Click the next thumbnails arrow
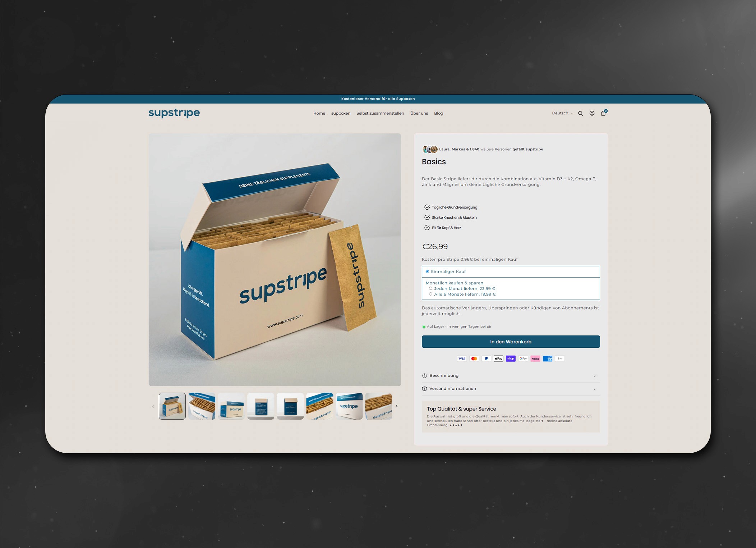 (x=396, y=406)
